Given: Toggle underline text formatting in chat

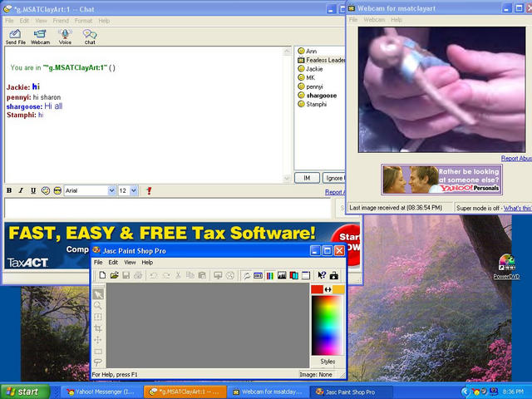Looking at the screenshot, I should pyautogui.click(x=33, y=190).
